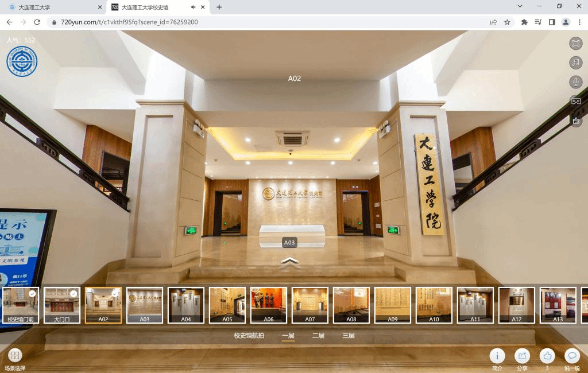Open the 说一说 comment icon
The height and width of the screenshot is (373, 588).
point(572,356)
